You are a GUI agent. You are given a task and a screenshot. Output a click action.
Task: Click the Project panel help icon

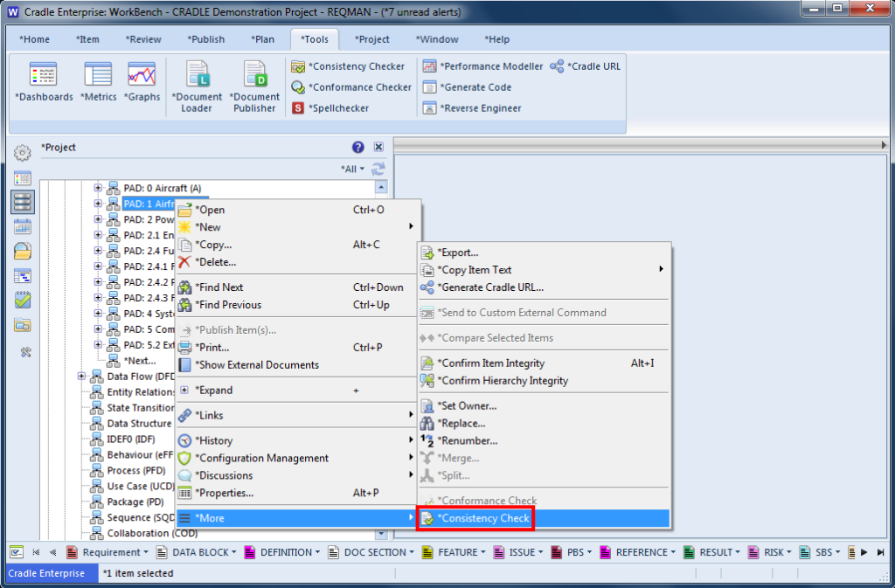click(x=358, y=148)
